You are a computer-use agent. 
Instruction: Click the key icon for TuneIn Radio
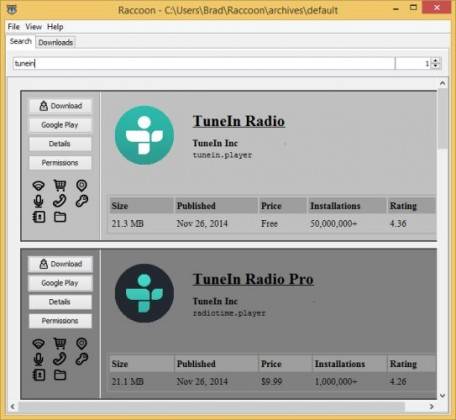82,201
